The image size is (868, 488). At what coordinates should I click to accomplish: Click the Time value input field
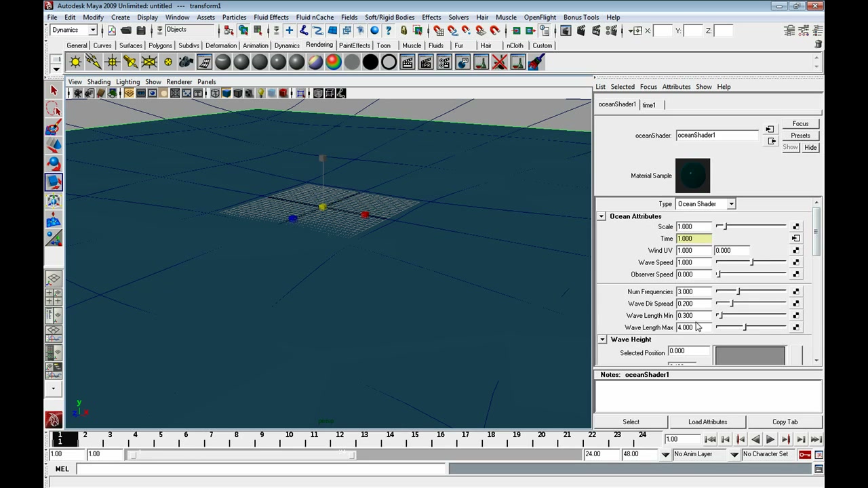coord(694,239)
